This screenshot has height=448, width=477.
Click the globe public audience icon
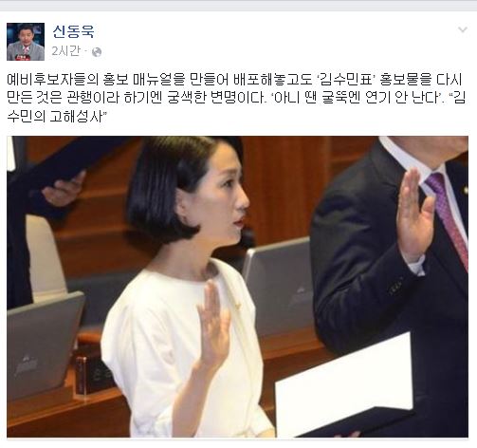pyautogui.click(x=97, y=52)
